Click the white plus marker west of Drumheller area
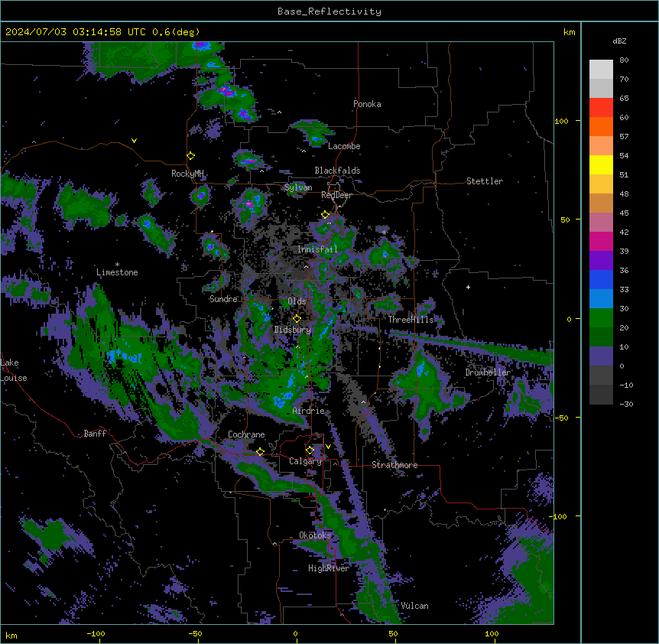Image resolution: width=659 pixels, height=644 pixels. (468, 287)
